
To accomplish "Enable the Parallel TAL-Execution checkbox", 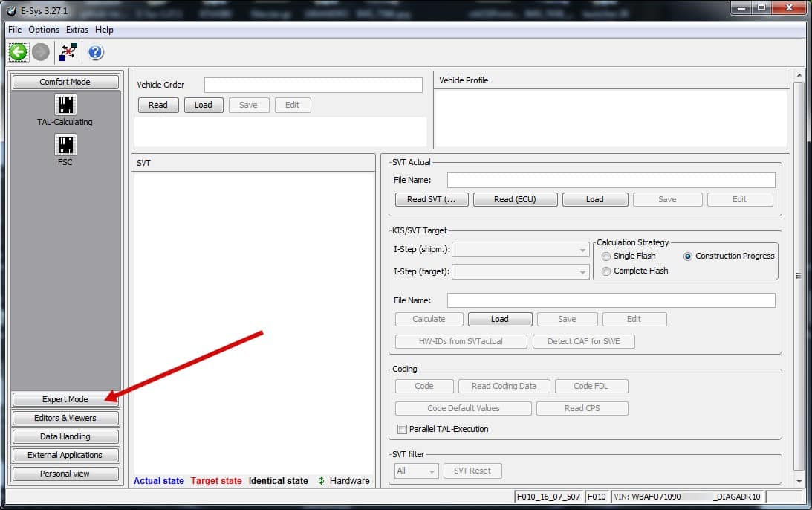I will tap(402, 429).
